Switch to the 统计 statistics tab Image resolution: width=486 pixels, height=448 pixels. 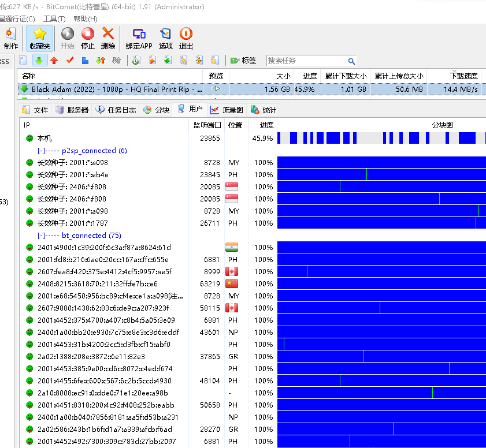tap(263, 110)
